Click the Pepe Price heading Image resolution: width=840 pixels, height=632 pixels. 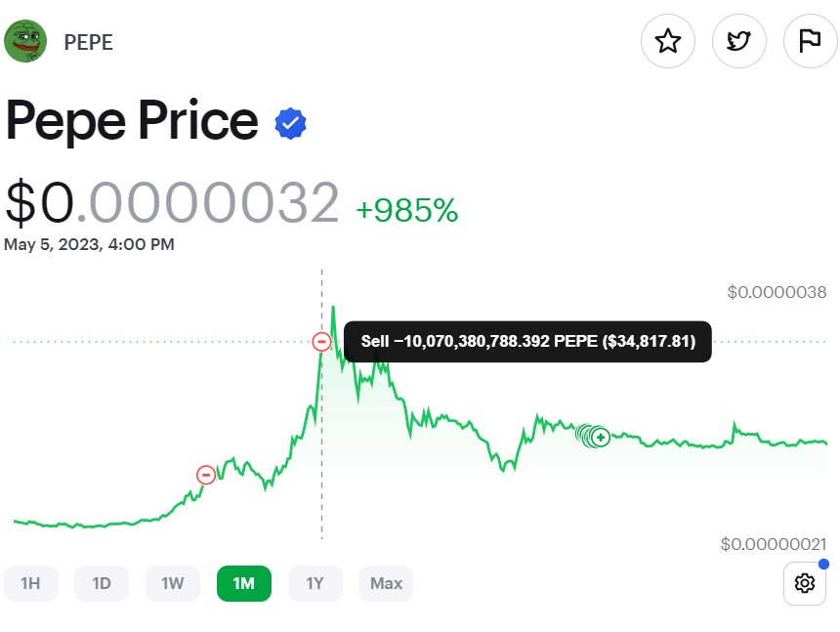pos(132,122)
